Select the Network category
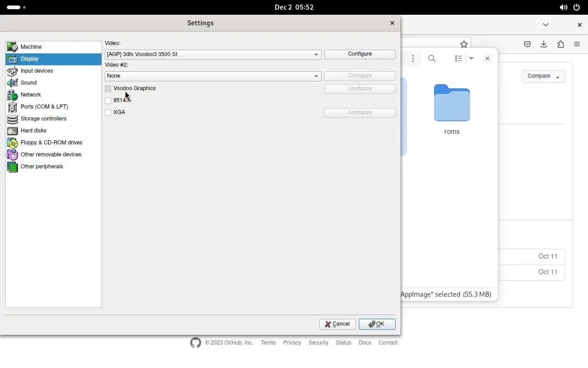588x368 pixels. tap(53, 95)
